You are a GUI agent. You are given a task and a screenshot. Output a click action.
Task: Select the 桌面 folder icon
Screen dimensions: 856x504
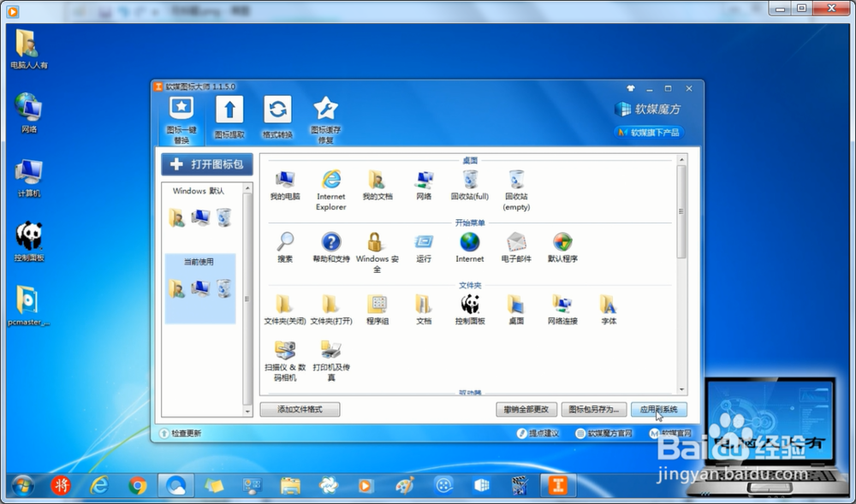516,309
